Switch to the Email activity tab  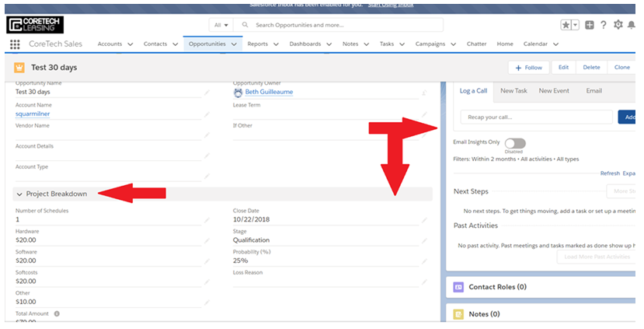pyautogui.click(x=594, y=91)
